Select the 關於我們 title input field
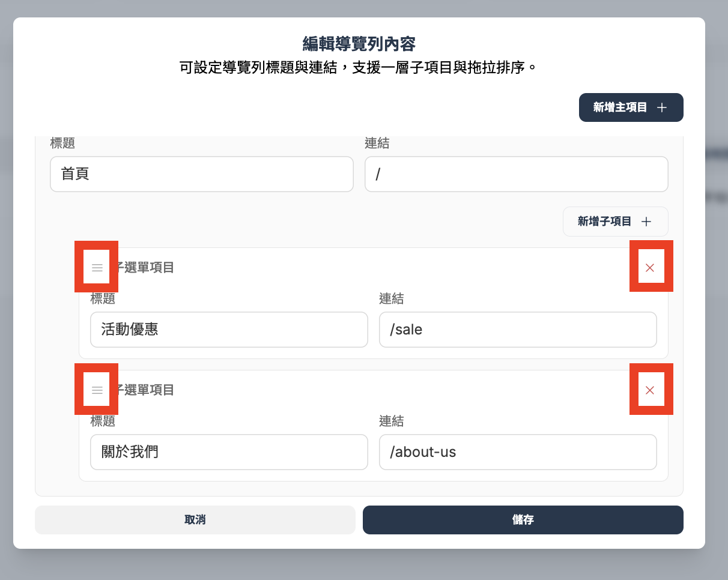Screen dimensions: 728x580 point(228,452)
